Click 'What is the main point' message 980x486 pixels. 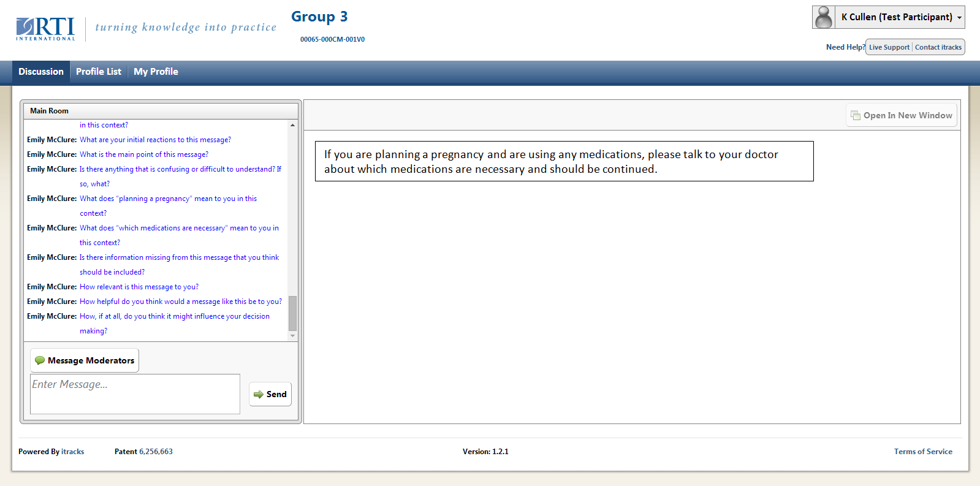click(144, 154)
